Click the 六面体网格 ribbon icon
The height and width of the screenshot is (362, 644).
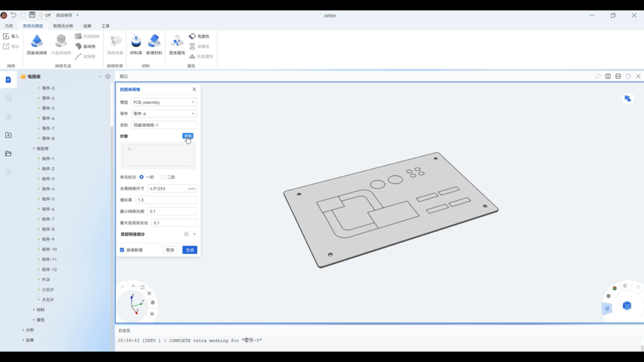pyautogui.click(x=61, y=41)
